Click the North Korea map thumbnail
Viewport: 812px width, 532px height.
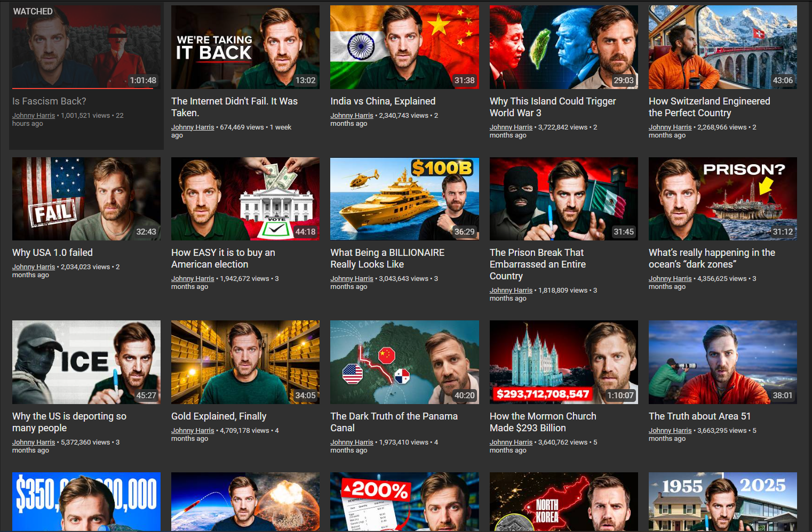click(564, 502)
